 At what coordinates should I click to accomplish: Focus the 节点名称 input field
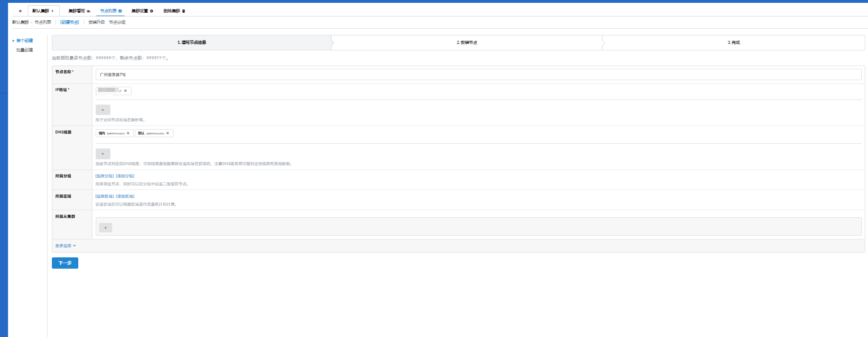pos(479,74)
